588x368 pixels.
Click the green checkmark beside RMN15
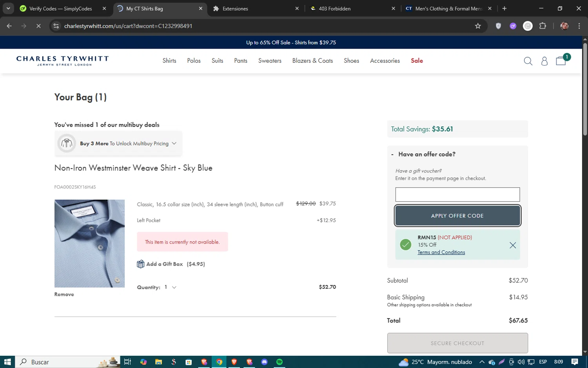(405, 245)
